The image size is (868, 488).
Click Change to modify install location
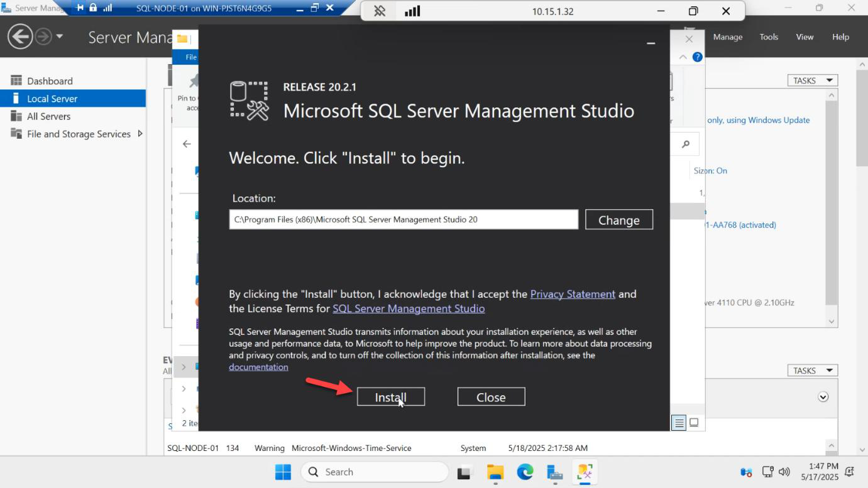pos(619,220)
